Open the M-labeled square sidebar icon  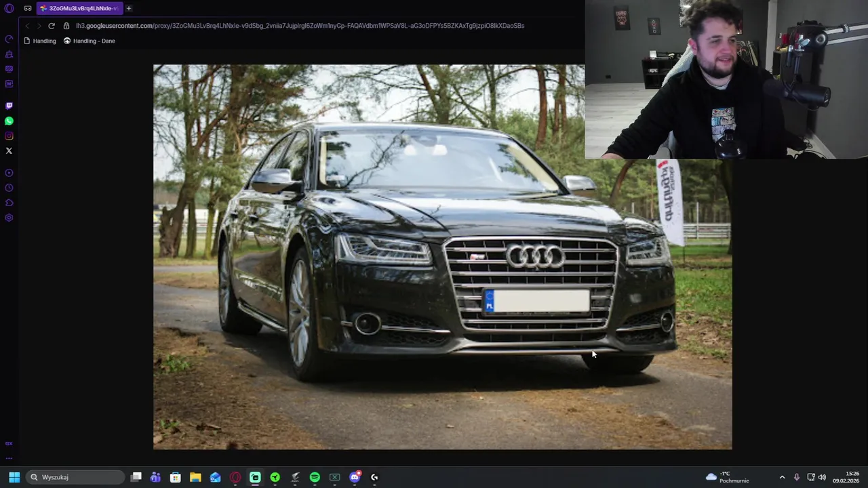[x=9, y=84]
